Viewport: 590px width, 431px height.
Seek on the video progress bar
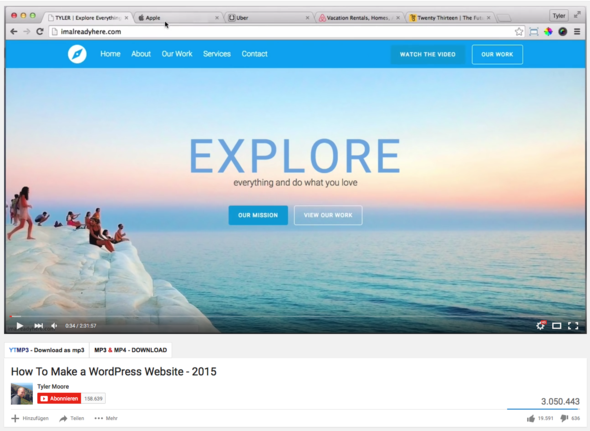tap(295, 317)
